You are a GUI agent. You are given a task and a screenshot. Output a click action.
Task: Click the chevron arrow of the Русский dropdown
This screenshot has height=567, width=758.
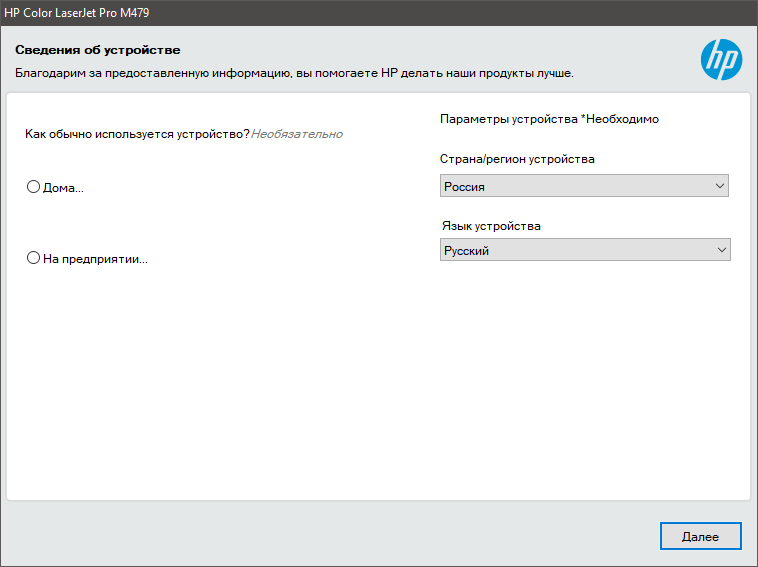pyautogui.click(x=720, y=250)
